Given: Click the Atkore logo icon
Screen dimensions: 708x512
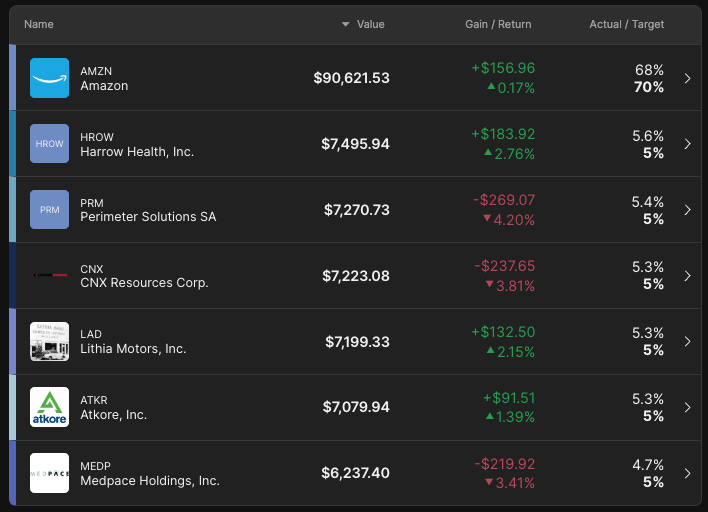Looking at the screenshot, I should click(49, 407).
